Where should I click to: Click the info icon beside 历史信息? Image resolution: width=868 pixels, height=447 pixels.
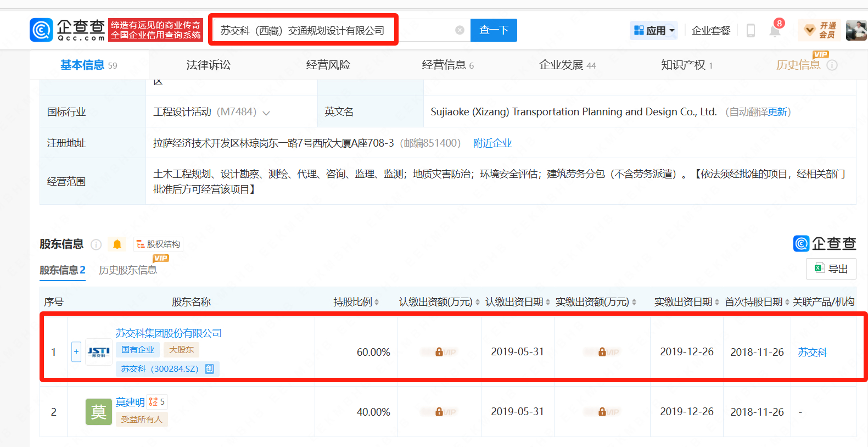[x=832, y=65]
